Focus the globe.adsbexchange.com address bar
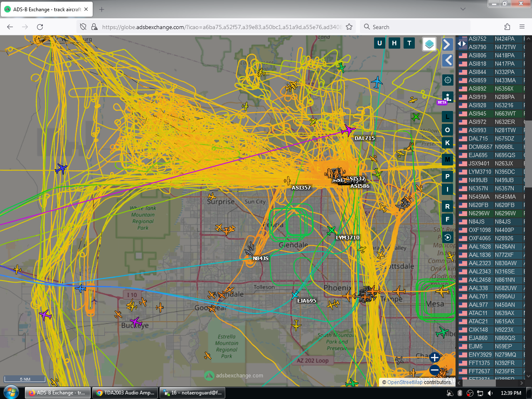Viewport: 532px width, 399px height. pos(222,27)
